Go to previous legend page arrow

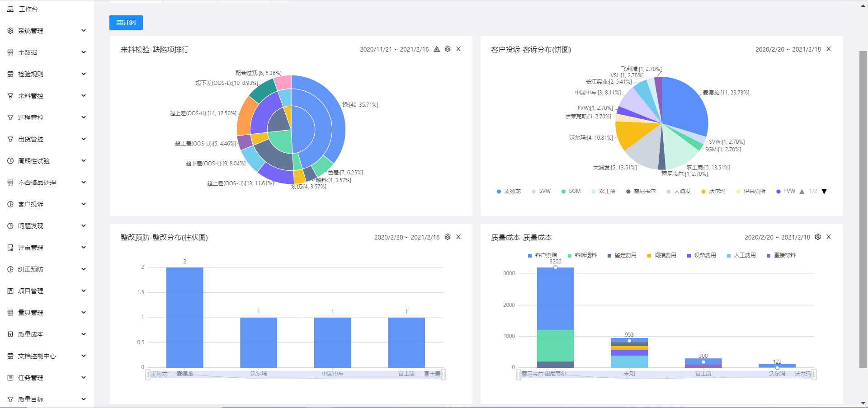(x=802, y=192)
